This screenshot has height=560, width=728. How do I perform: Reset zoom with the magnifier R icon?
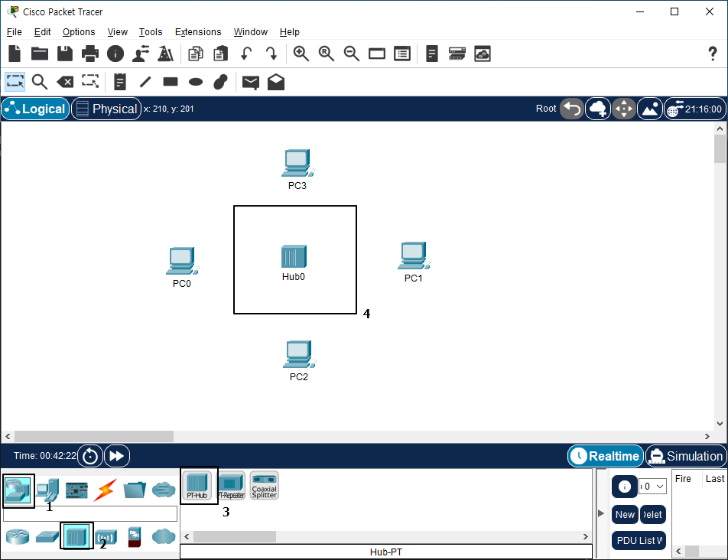point(327,54)
